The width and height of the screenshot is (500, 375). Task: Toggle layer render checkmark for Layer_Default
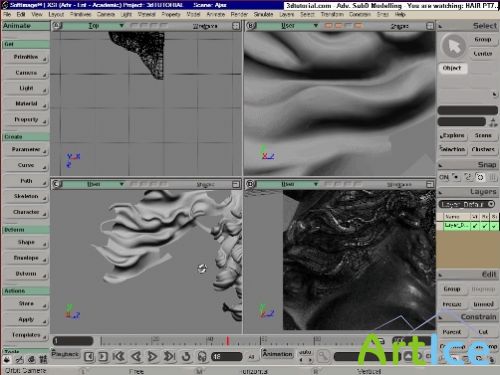[x=485, y=226]
